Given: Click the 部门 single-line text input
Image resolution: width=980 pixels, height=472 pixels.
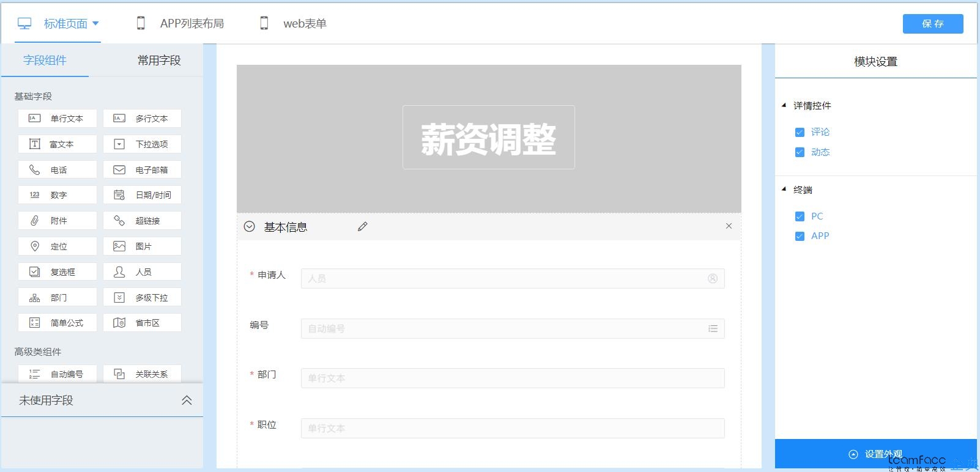Looking at the screenshot, I should pos(512,378).
